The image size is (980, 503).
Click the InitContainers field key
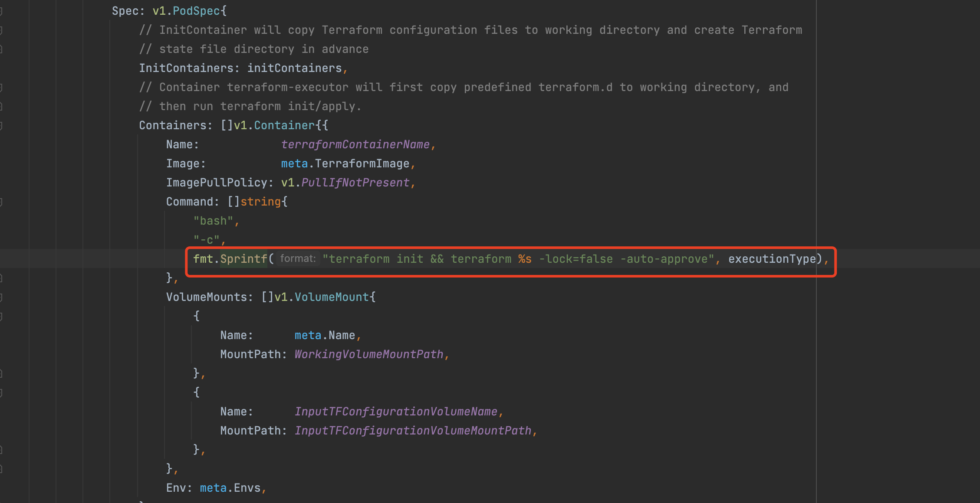186,68
